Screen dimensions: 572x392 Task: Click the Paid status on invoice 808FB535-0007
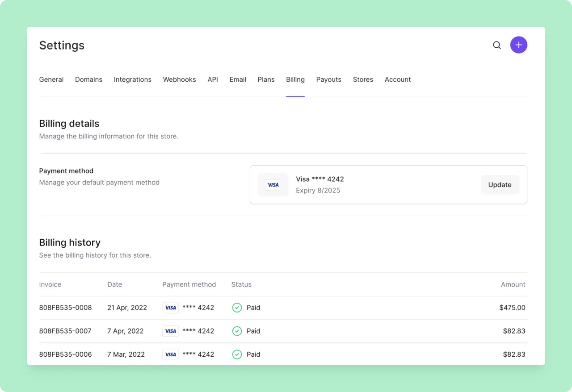tap(253, 331)
